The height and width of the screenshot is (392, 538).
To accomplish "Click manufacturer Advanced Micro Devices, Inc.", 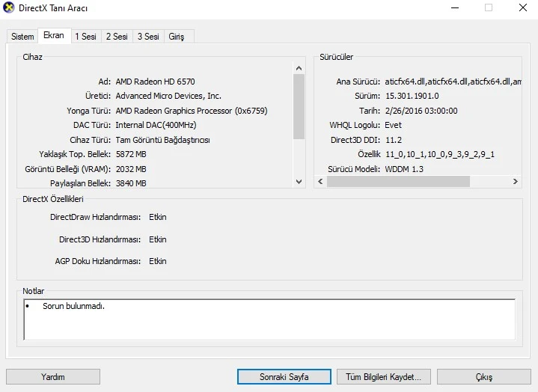I will click(168, 96).
